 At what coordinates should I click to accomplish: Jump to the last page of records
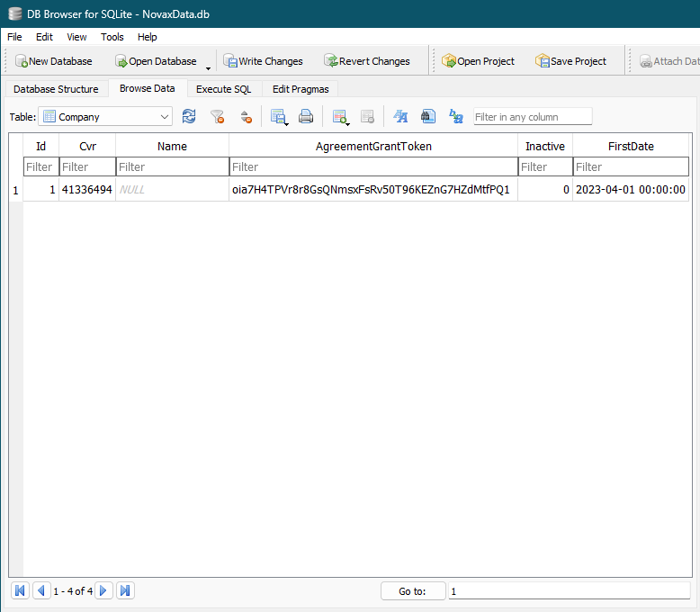(x=125, y=590)
